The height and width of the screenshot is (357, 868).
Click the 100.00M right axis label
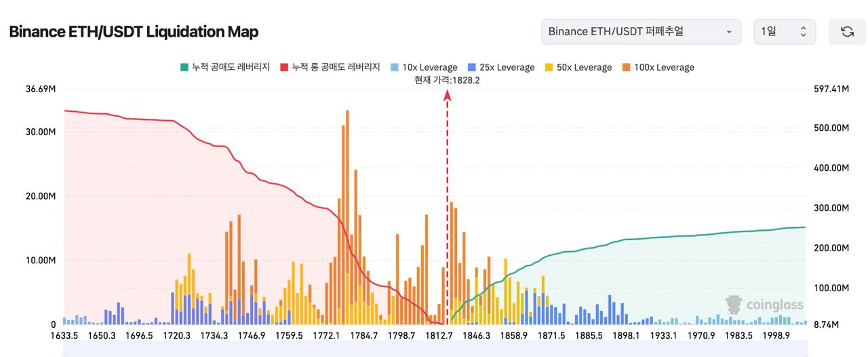pyautogui.click(x=831, y=288)
